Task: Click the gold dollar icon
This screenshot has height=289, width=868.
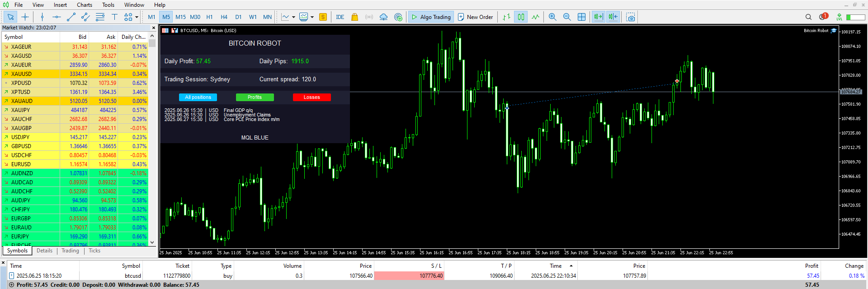Action: [x=323, y=17]
